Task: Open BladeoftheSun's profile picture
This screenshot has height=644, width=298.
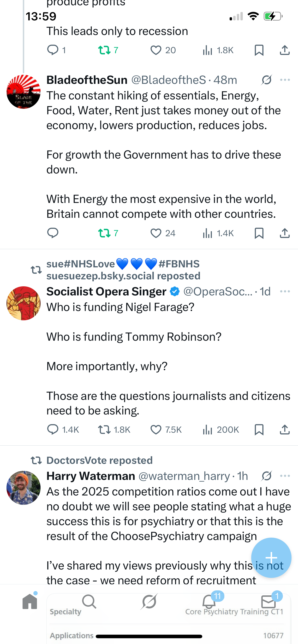Action: [24, 92]
